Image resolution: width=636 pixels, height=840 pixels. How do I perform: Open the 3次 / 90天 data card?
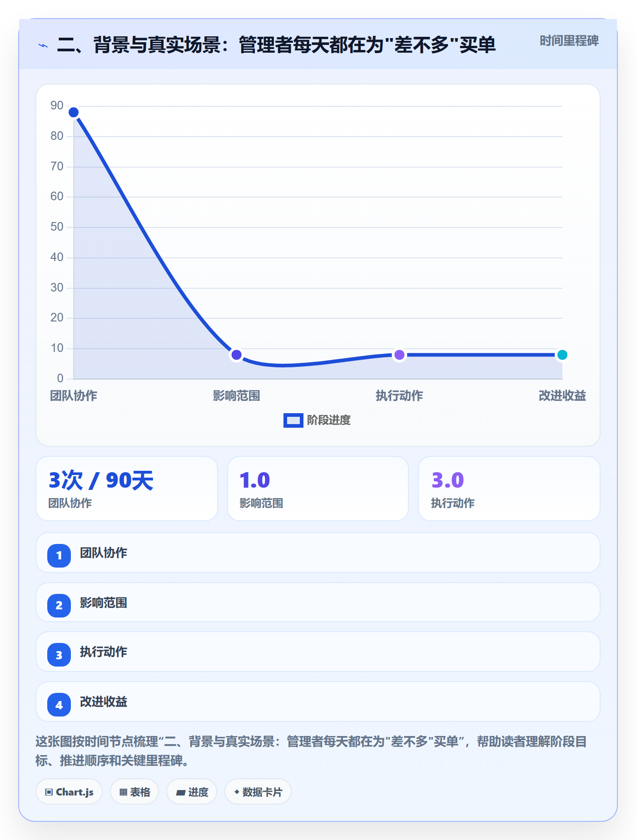click(127, 489)
